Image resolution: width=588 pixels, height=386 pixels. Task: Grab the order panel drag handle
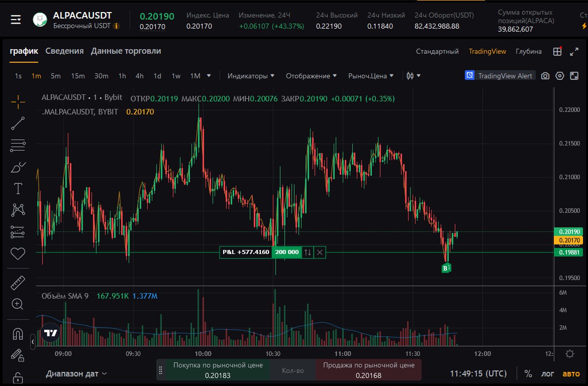(160, 370)
